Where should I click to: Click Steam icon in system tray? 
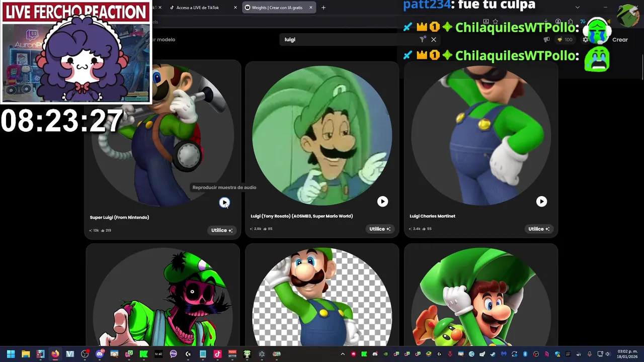point(493,354)
